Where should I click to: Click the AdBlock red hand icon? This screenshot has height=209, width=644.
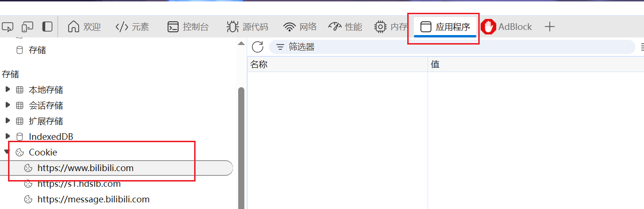(488, 27)
